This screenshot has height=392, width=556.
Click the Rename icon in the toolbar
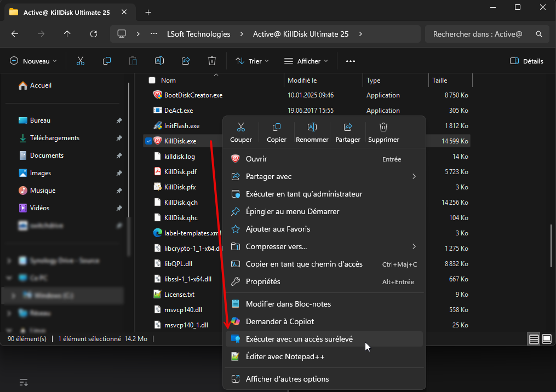159,61
